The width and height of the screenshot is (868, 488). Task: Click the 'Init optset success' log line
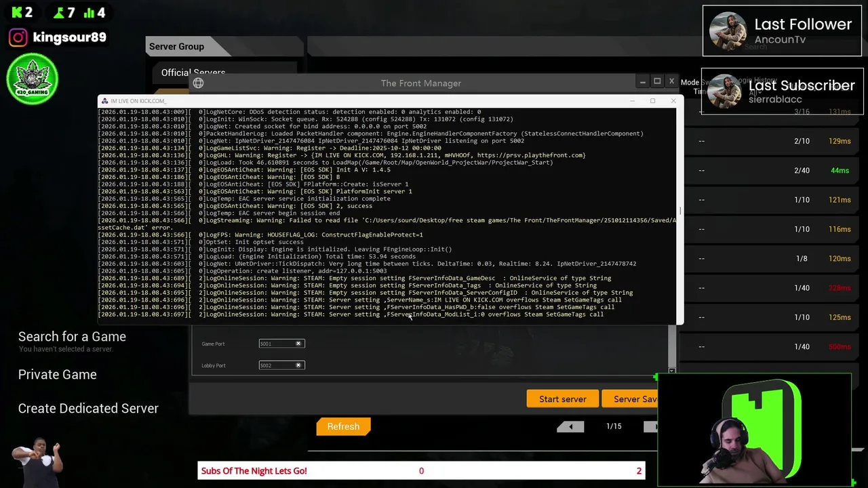click(x=201, y=242)
